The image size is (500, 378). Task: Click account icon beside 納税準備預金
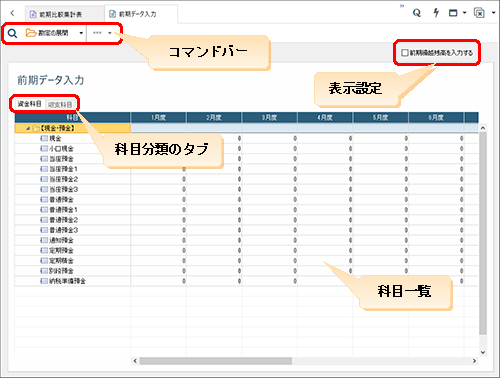(x=44, y=281)
